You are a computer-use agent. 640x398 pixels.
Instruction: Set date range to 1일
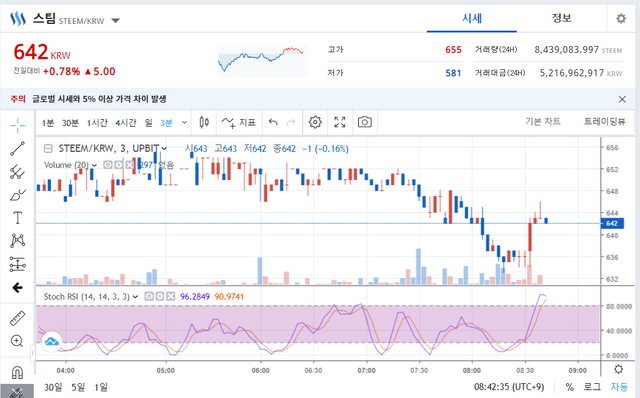[x=101, y=387]
